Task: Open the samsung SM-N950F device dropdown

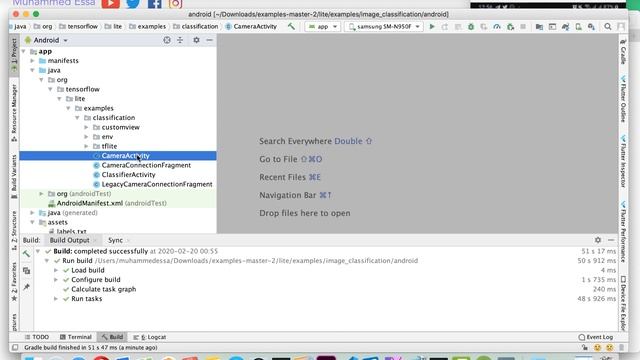Action: click(x=384, y=27)
